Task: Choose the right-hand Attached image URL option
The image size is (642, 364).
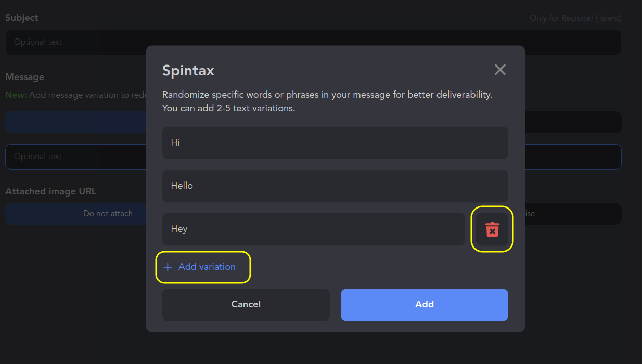Action: click(572, 214)
